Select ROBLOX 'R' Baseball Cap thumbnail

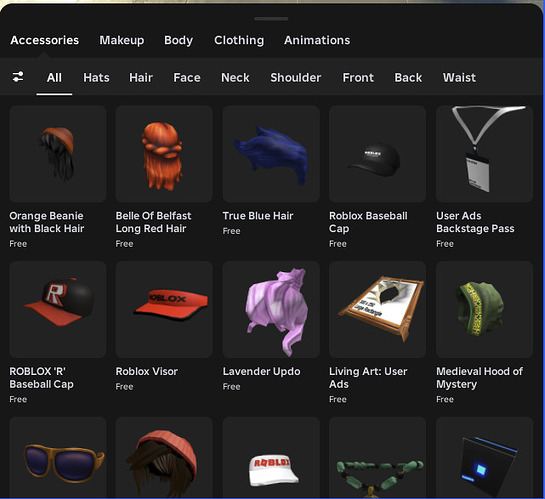click(x=58, y=309)
